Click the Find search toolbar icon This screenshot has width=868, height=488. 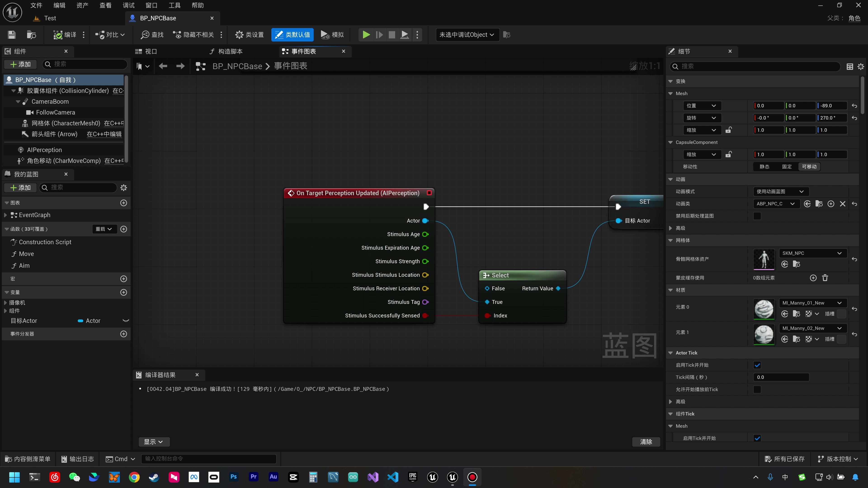(152, 35)
